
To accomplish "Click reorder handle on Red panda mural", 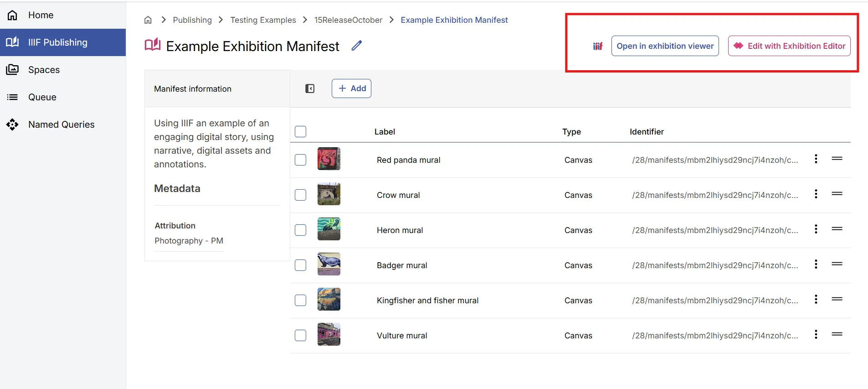I will coord(837,159).
